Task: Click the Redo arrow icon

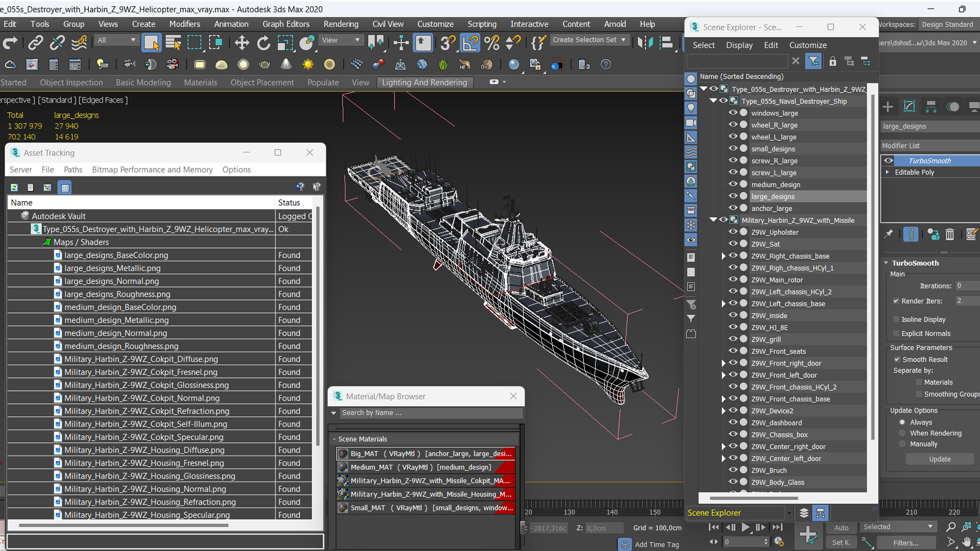Action: [x=10, y=43]
